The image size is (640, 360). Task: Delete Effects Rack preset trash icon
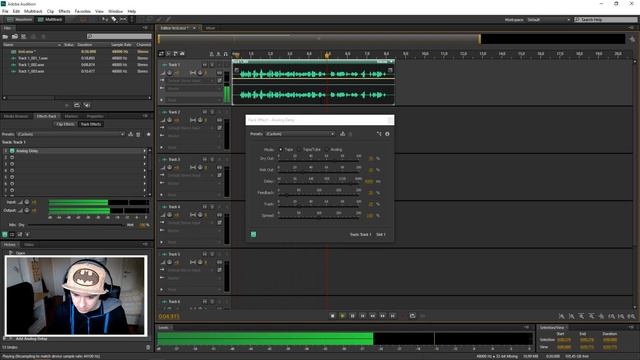click(x=138, y=134)
